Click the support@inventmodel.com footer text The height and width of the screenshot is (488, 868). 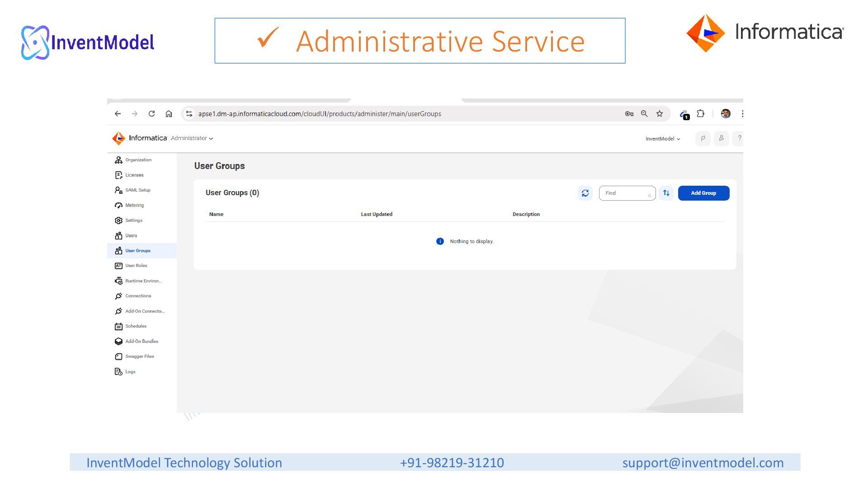point(703,463)
